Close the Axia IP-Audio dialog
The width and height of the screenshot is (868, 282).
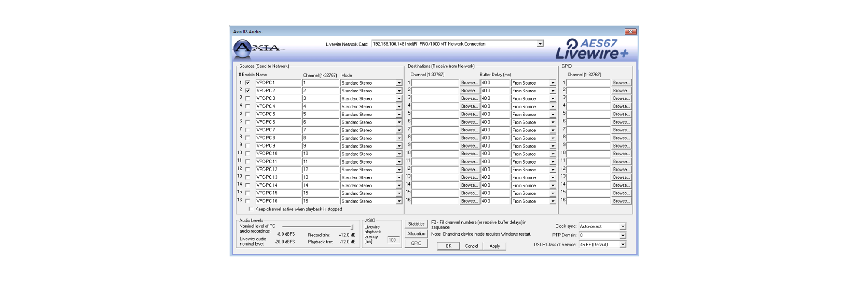pyautogui.click(x=630, y=32)
